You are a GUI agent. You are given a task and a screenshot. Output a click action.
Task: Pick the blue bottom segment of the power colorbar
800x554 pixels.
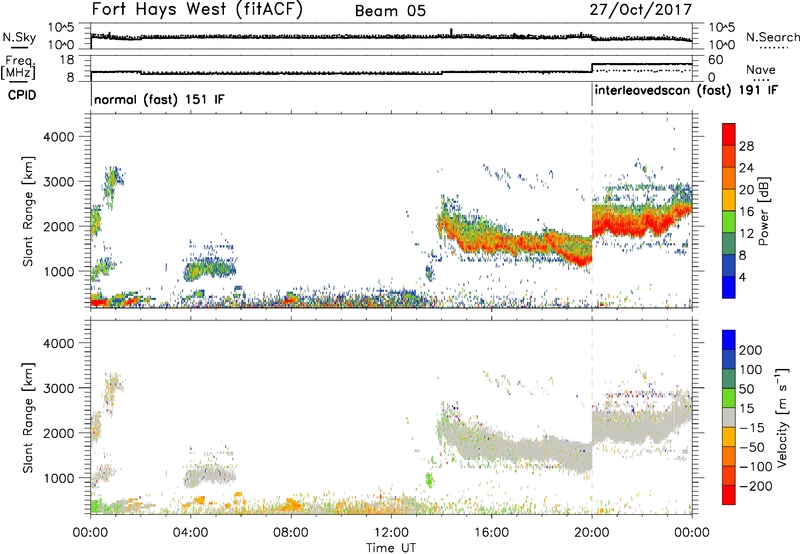click(729, 287)
